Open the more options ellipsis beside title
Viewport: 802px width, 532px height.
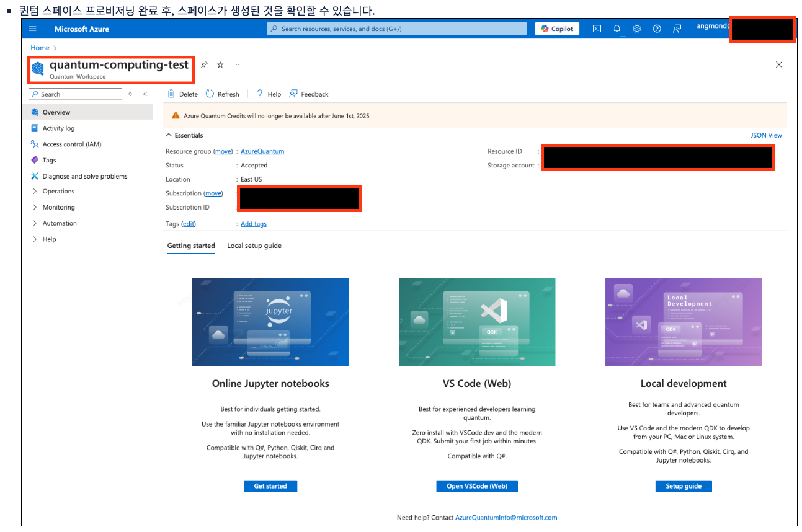236,65
